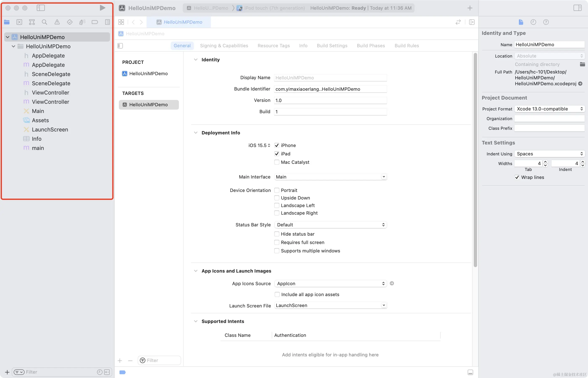Collapse App Icons and Launch Images section

tap(196, 271)
